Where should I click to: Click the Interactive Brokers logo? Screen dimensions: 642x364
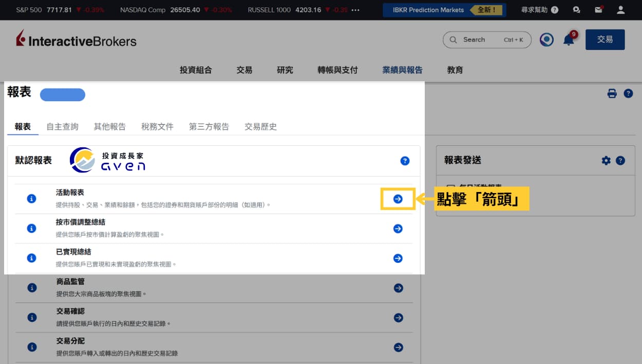tap(76, 40)
